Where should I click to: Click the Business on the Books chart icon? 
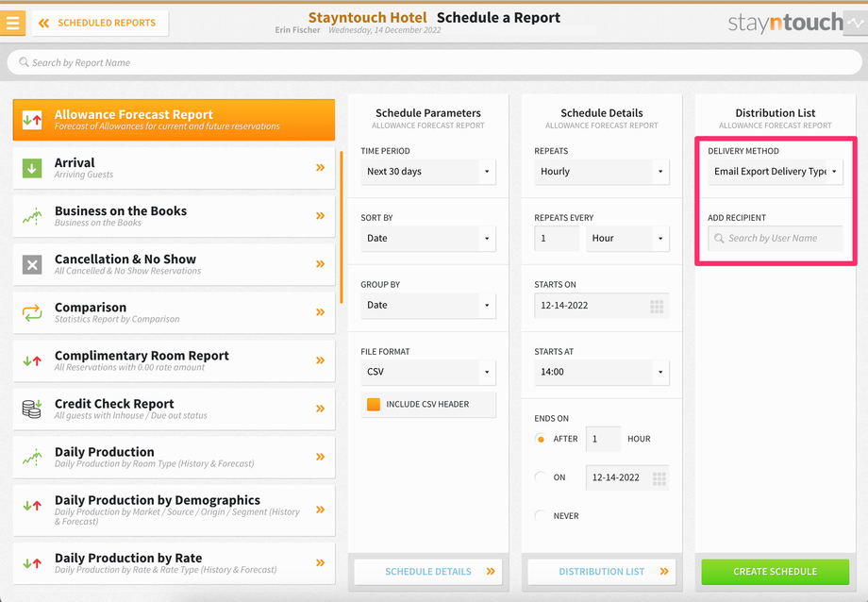32,216
